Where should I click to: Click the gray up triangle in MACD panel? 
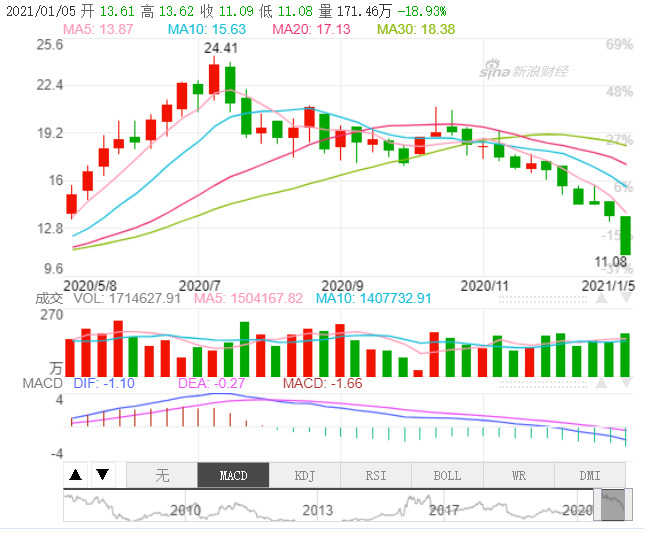click(x=601, y=383)
